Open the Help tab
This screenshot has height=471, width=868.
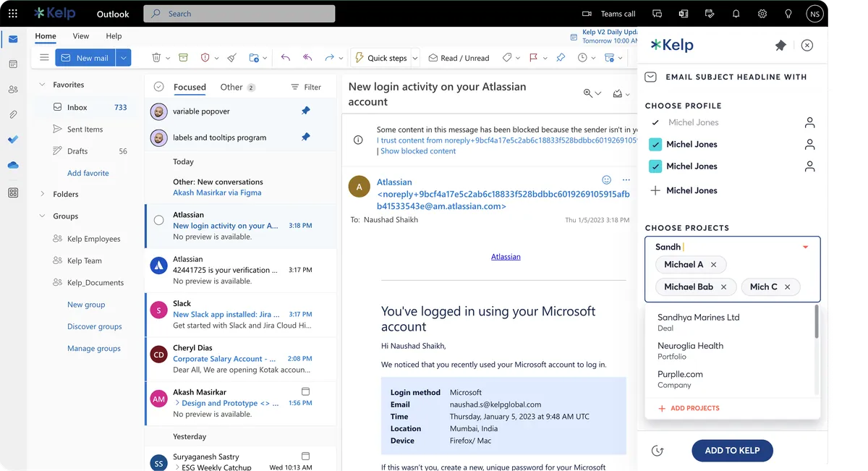coord(114,36)
